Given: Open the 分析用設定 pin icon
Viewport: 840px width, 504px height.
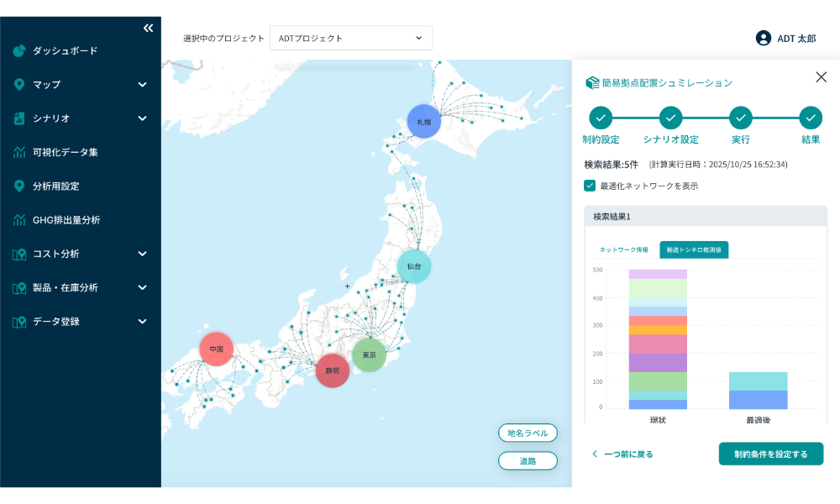Looking at the screenshot, I should click(x=18, y=186).
